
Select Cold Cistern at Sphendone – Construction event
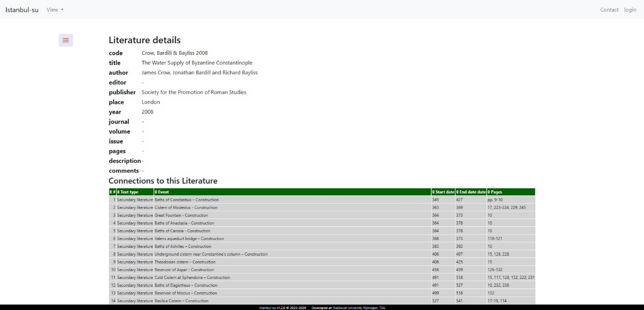[192, 277]
